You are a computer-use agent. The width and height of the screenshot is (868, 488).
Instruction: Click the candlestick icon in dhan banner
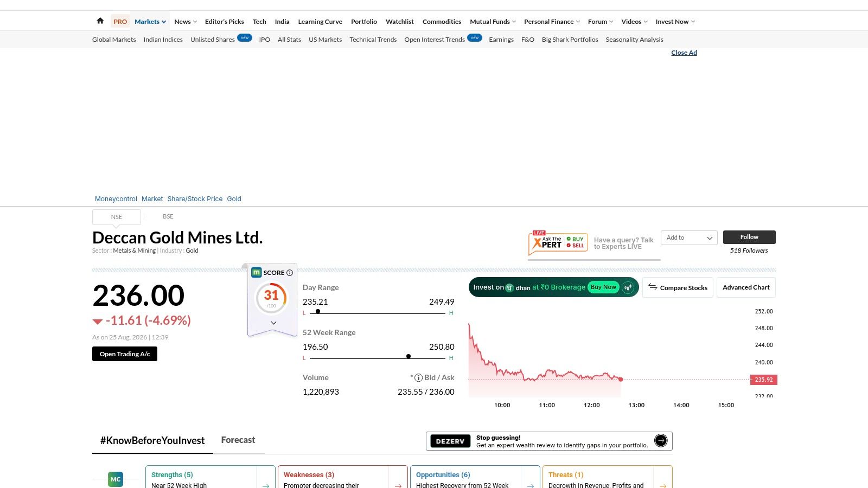[x=628, y=287]
